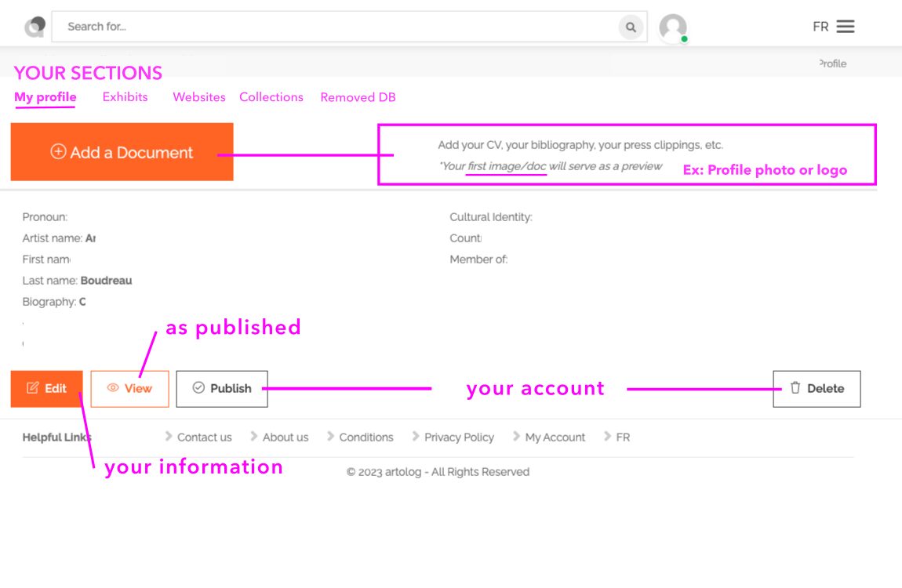
Task: Open the hamburger menu icon
Action: [845, 27]
